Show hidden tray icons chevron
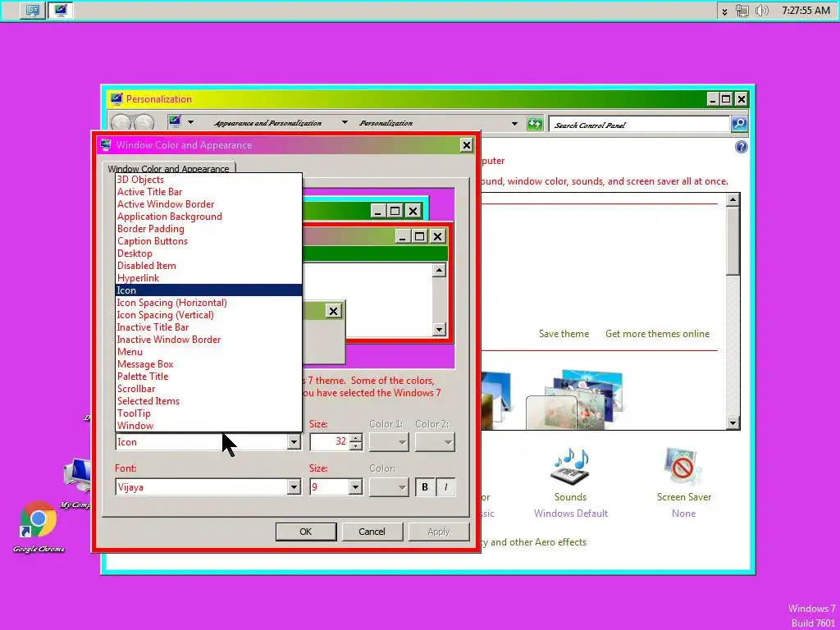840x630 pixels. (x=724, y=11)
